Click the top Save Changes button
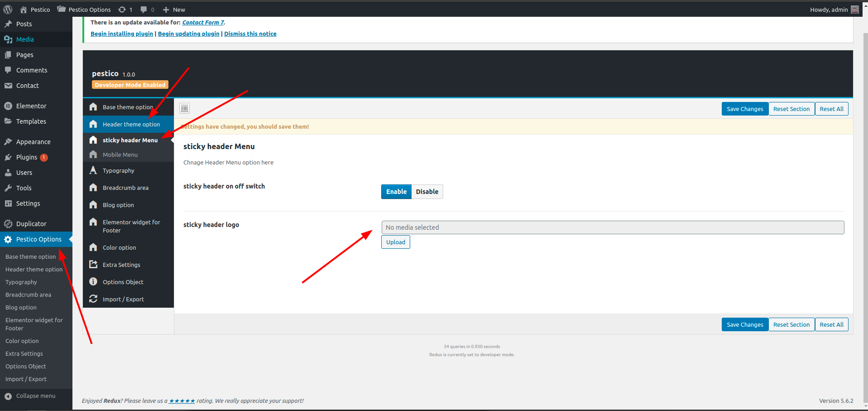This screenshot has width=868, height=411. coord(744,109)
